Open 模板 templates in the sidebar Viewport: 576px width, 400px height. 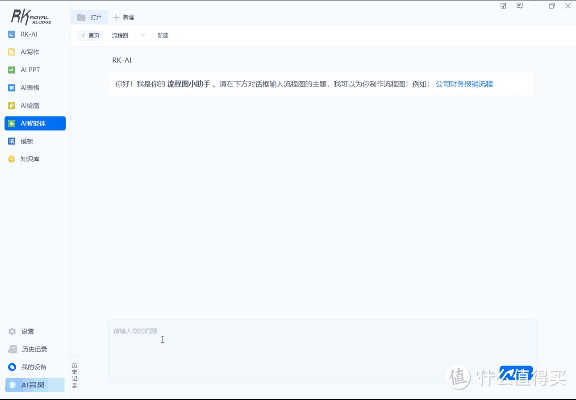21,141
